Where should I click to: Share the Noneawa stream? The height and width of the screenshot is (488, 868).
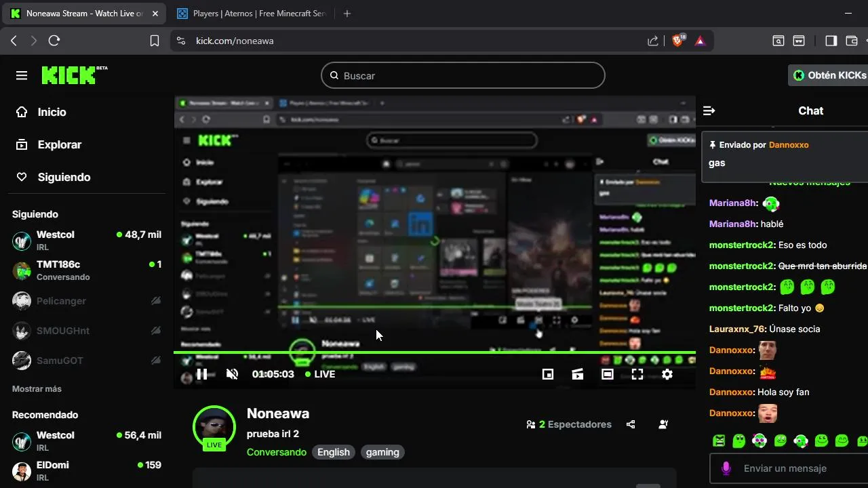coord(631,424)
